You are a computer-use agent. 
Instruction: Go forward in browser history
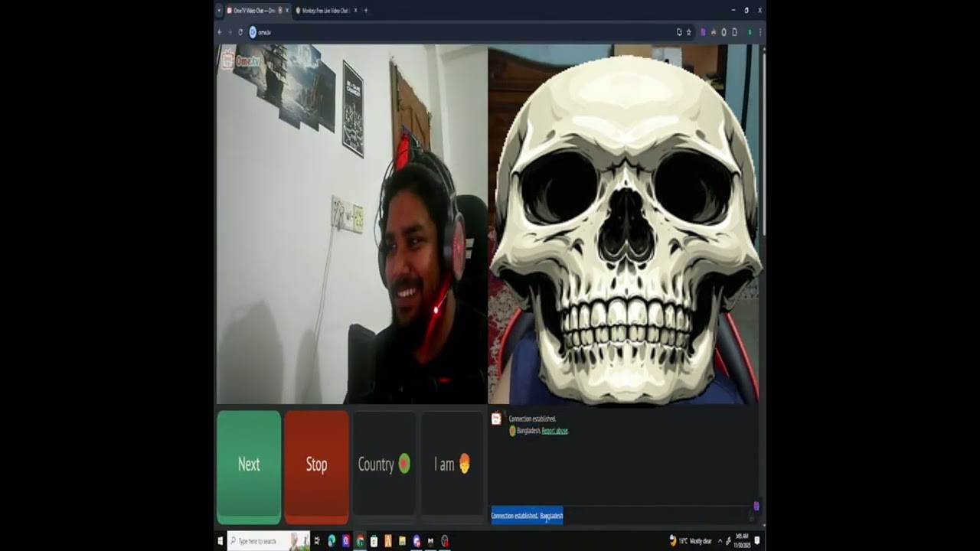coord(230,32)
